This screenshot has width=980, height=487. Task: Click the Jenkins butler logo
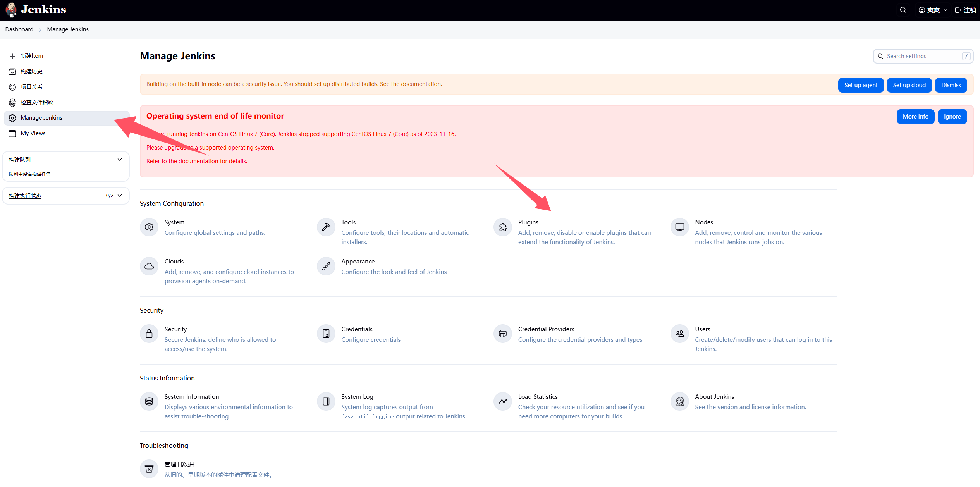click(x=11, y=10)
